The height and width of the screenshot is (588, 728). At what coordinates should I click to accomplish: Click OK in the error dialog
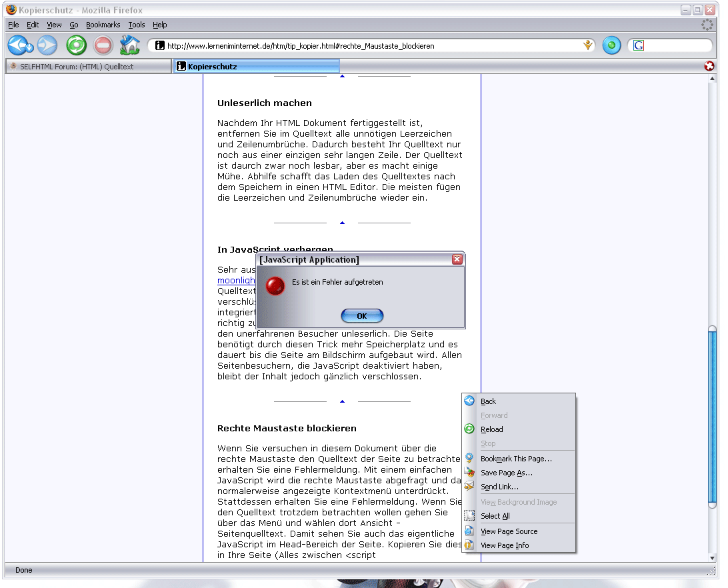click(x=362, y=316)
